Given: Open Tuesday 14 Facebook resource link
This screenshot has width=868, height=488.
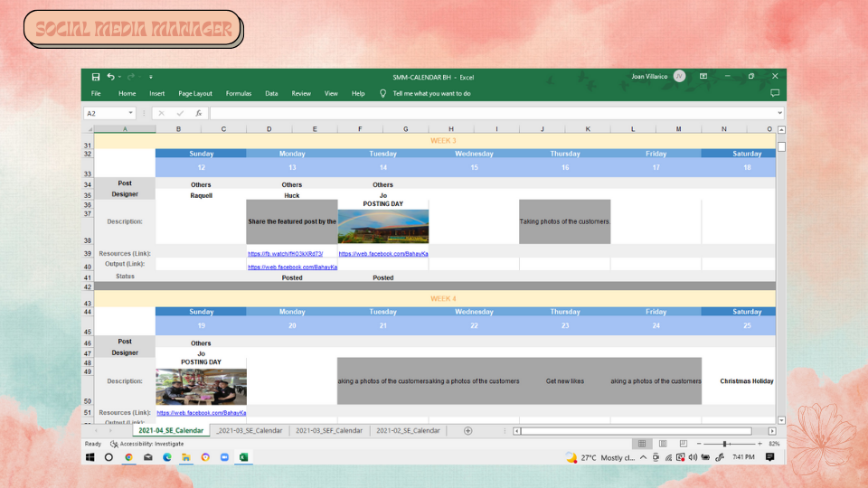Looking at the screenshot, I should [x=383, y=253].
